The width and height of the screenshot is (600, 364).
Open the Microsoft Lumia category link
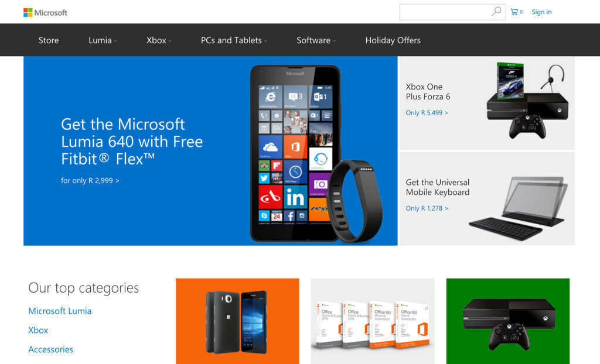[60, 311]
